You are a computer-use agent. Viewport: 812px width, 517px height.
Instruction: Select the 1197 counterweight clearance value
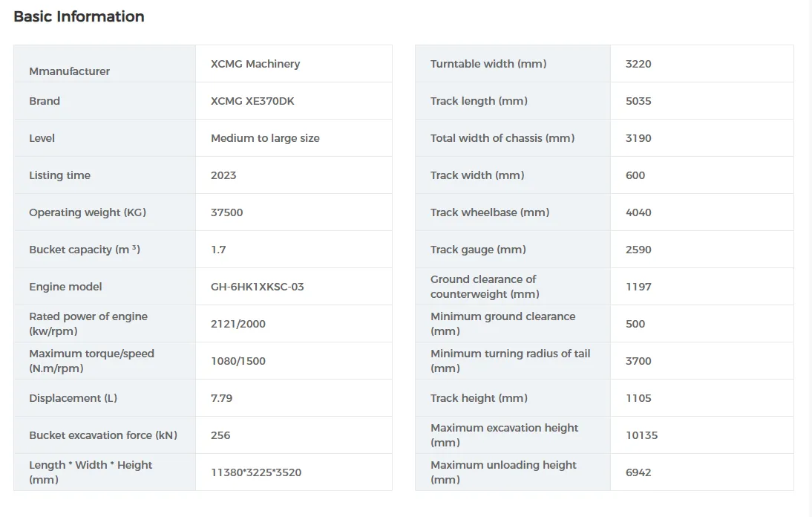tap(638, 287)
